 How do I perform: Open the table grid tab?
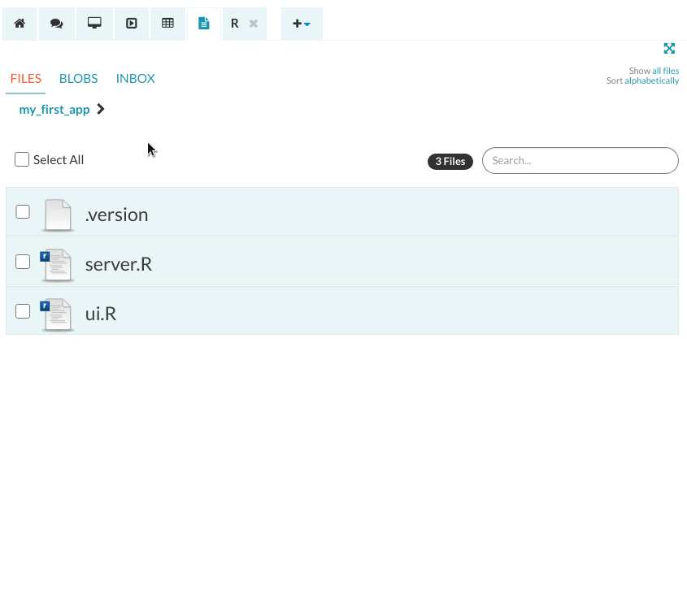click(x=167, y=24)
